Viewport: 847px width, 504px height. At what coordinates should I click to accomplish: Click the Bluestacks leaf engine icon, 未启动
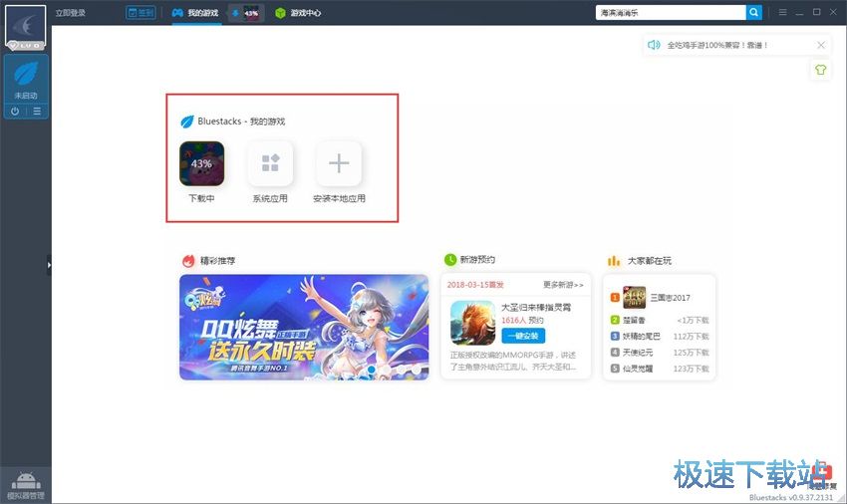pyautogui.click(x=26, y=74)
